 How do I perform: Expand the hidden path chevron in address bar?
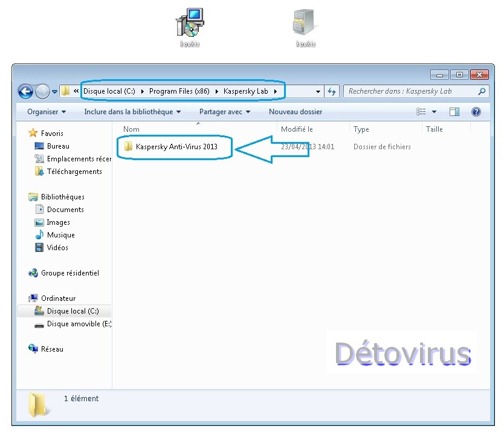(x=76, y=91)
